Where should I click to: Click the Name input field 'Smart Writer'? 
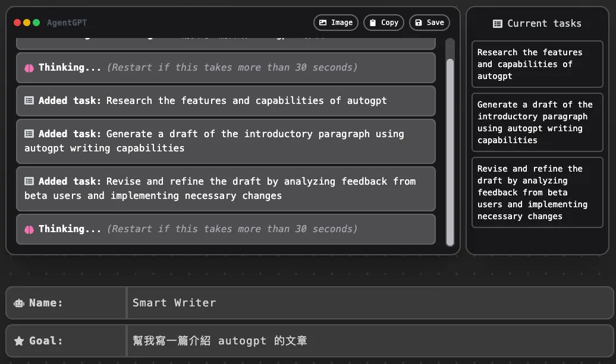pos(369,303)
